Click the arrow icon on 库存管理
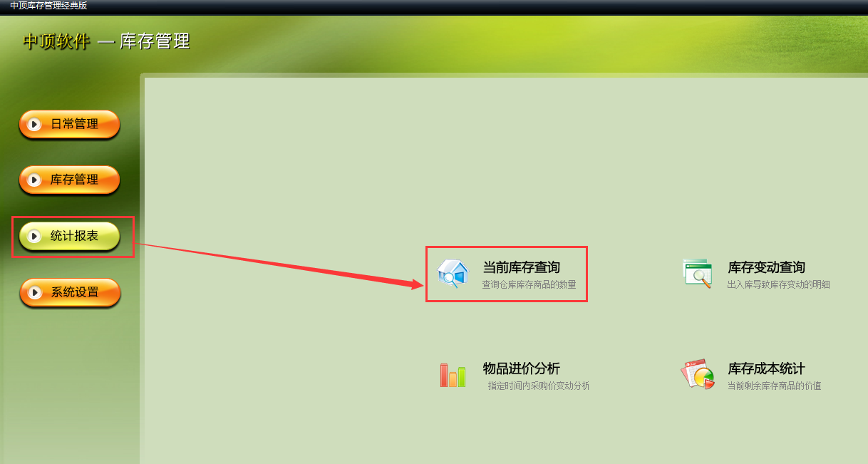This screenshot has width=868, height=464. tap(34, 180)
